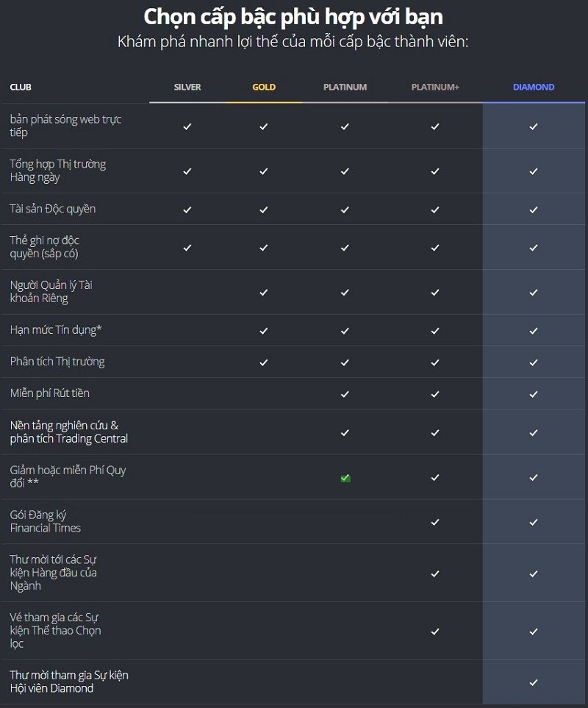
Task: Select the GOLD tier tab
Action: coord(264,87)
